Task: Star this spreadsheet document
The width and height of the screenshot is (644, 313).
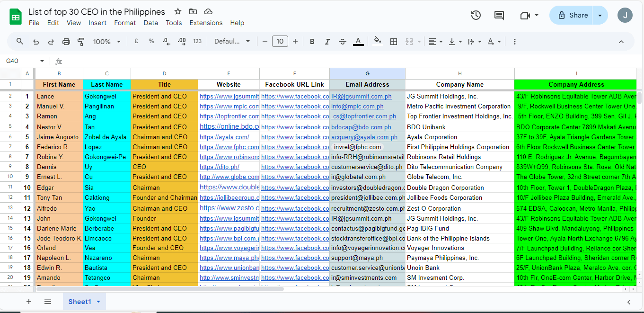Action: click(178, 11)
